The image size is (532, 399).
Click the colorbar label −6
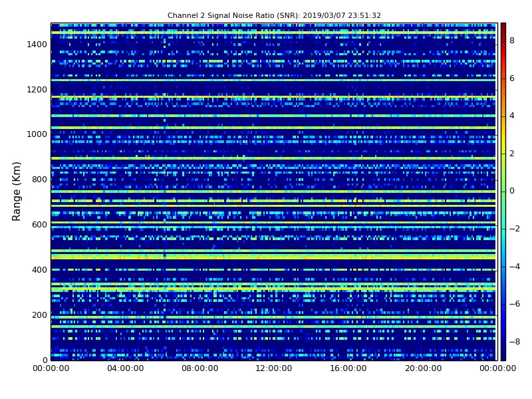515,304
